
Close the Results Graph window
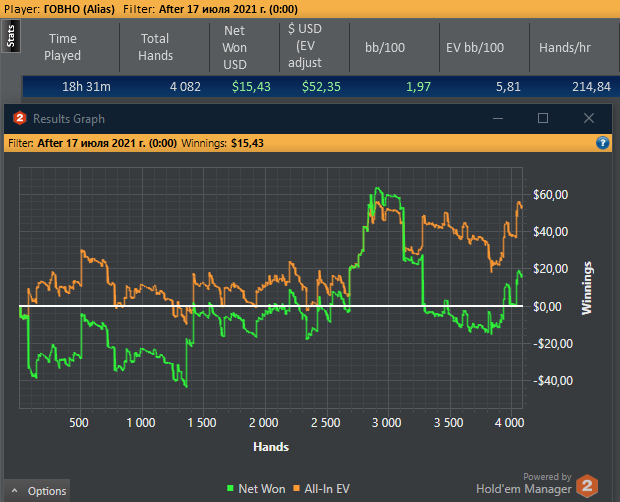[589, 118]
